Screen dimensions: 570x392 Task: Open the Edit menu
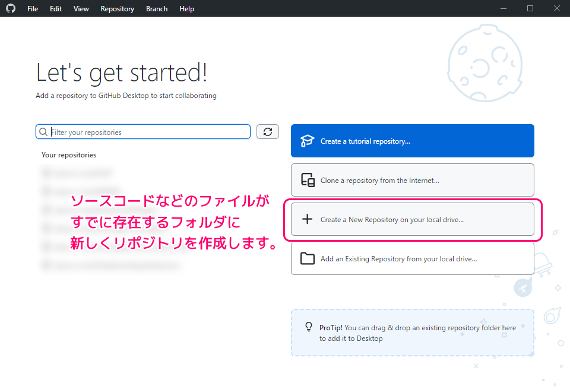pos(56,9)
